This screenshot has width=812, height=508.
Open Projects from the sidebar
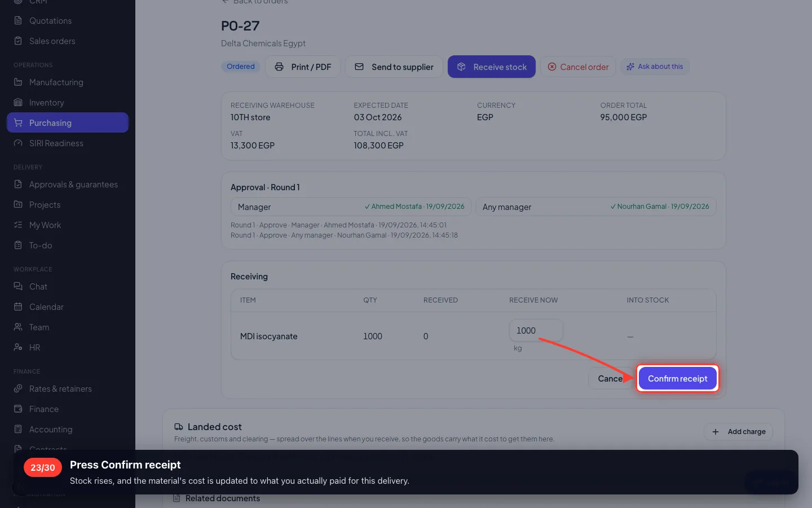pos(68,205)
